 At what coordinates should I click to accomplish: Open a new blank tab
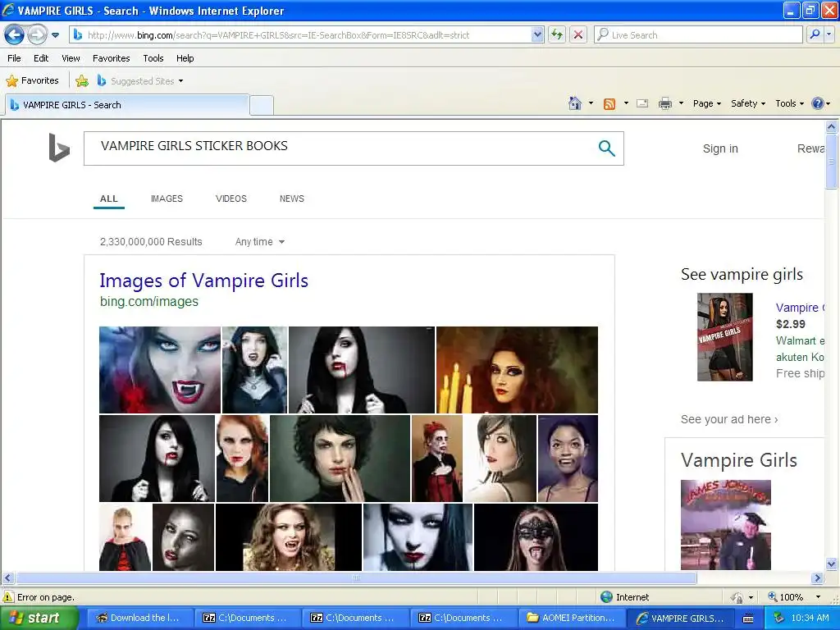pyautogui.click(x=262, y=105)
